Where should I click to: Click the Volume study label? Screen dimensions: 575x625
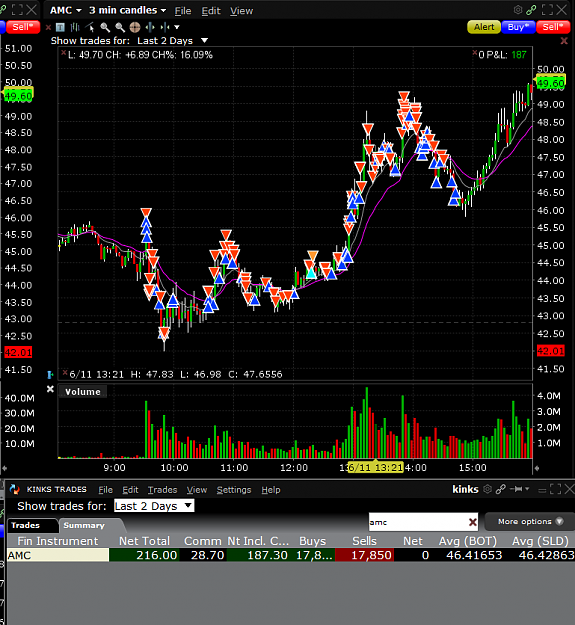click(x=83, y=392)
